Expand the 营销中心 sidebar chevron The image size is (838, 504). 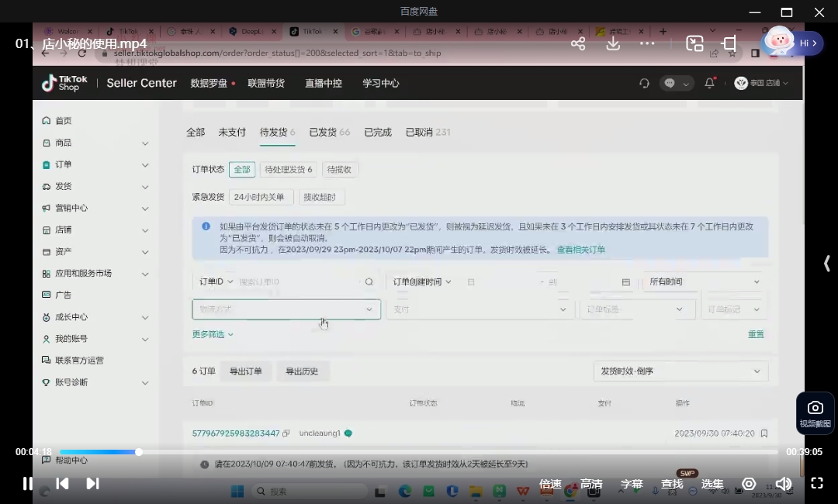pos(145,209)
